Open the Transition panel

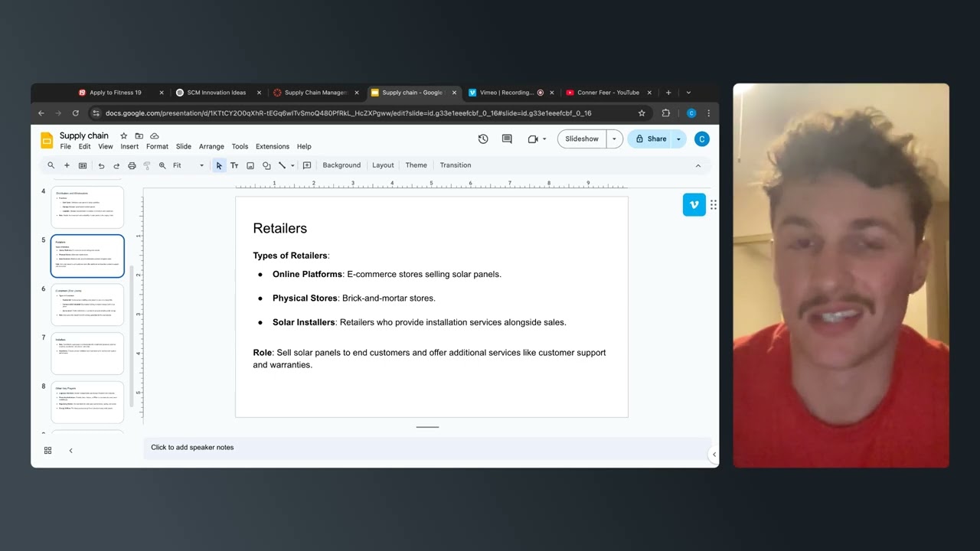point(456,165)
